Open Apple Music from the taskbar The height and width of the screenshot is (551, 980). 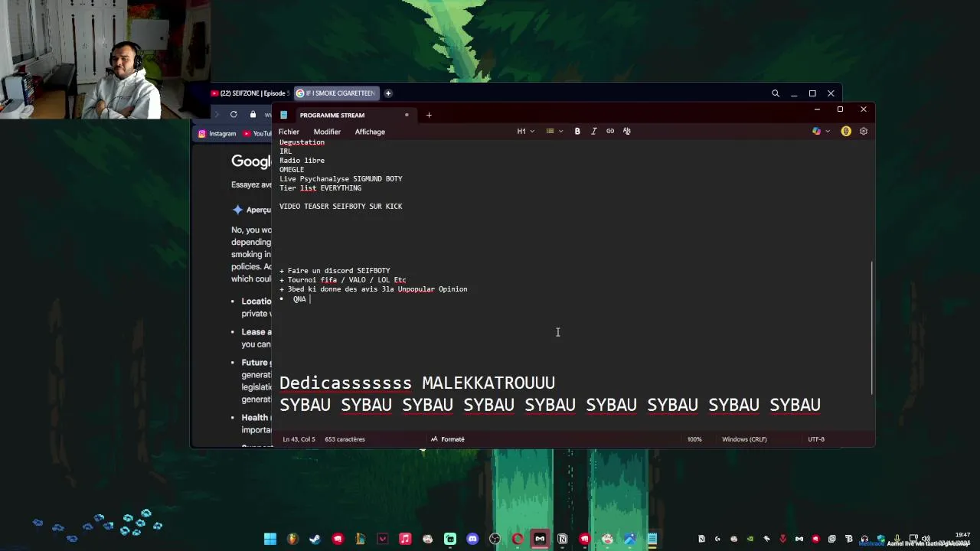(405, 539)
